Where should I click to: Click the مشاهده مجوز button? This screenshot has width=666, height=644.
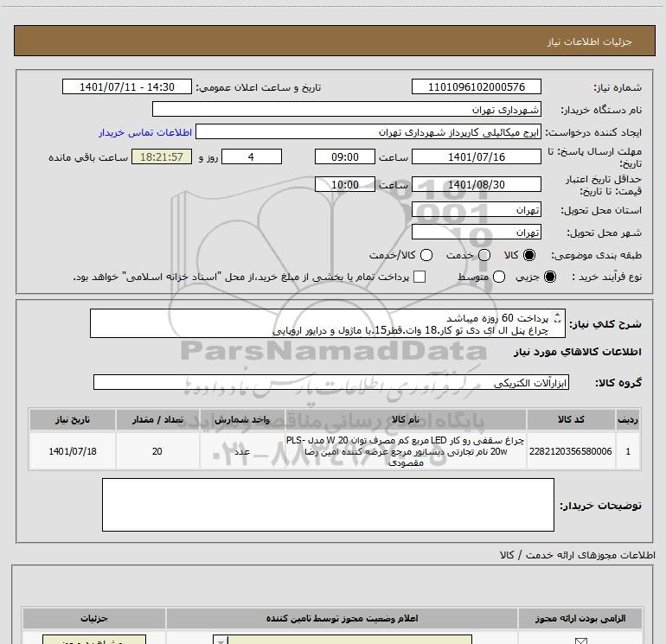click(94, 640)
